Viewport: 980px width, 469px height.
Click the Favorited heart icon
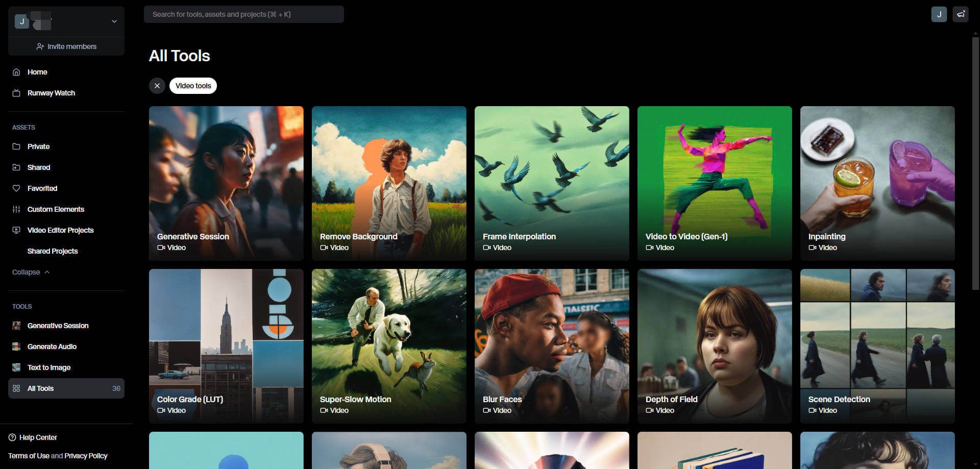click(x=16, y=188)
